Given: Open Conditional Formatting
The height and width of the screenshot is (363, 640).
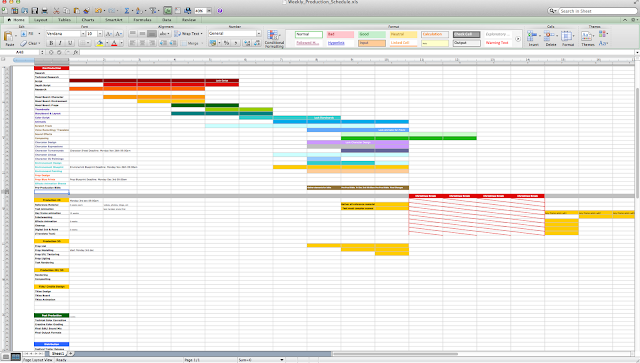Looking at the screenshot, I should coord(274,39).
